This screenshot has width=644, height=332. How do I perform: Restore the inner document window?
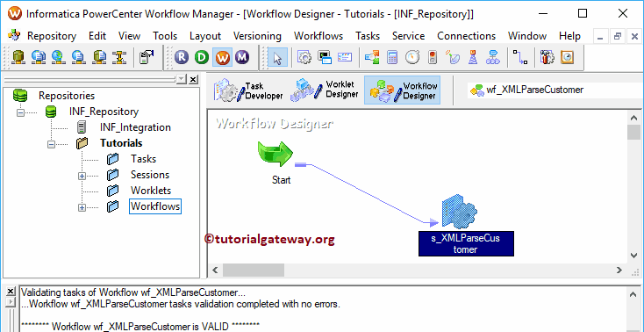click(x=618, y=37)
